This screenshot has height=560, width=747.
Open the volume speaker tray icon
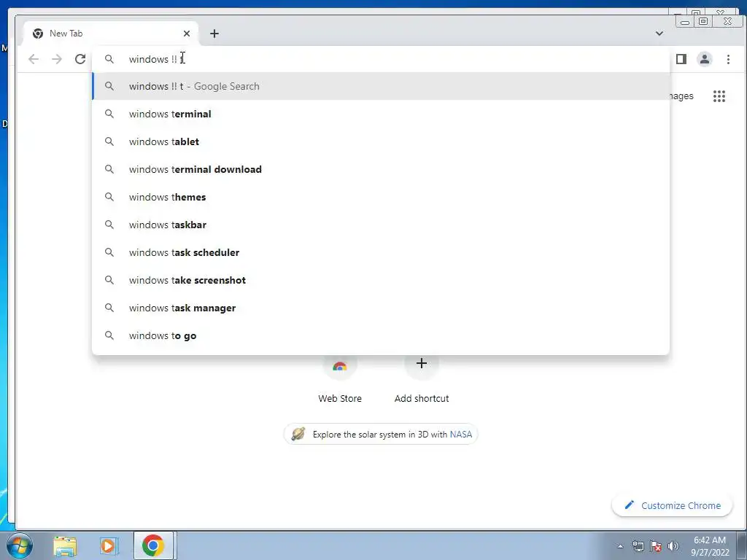pos(673,546)
